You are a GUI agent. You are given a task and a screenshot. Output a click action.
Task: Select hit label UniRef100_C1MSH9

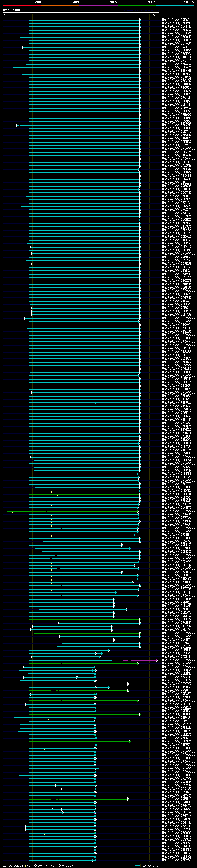pyautogui.click(x=177, y=606)
